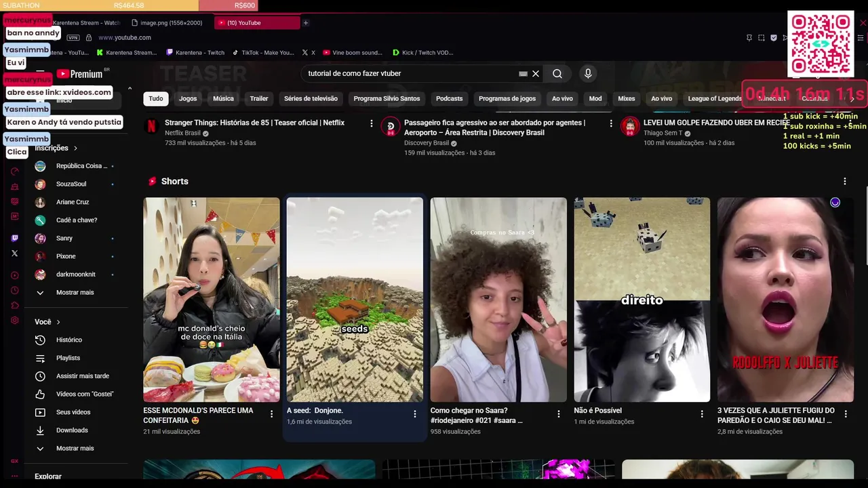Open options for 'Não é Possível' short
Viewport: 868px width, 488px height.
702,413
